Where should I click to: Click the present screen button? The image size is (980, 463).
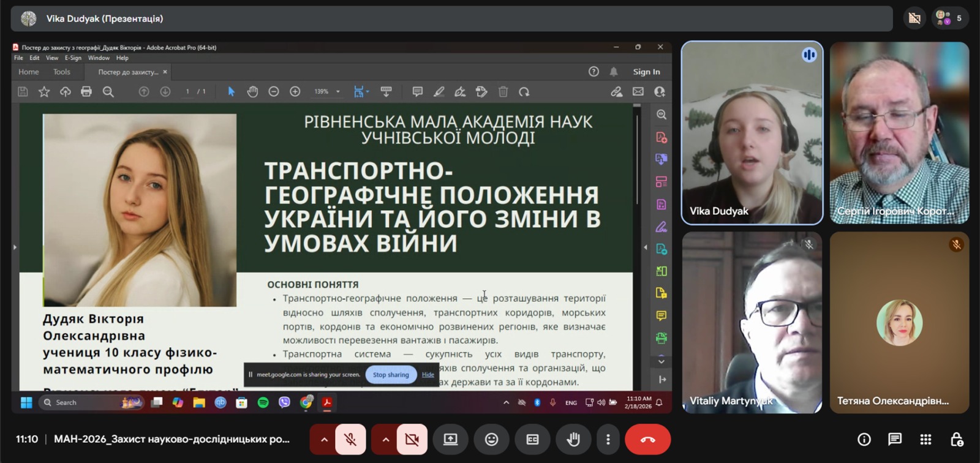point(450,440)
